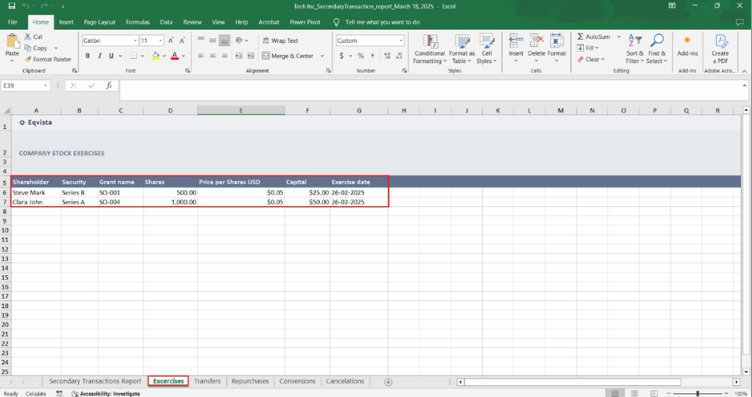The width and height of the screenshot is (752, 397).
Task: Select the Format Painter brush
Action: tap(48, 59)
